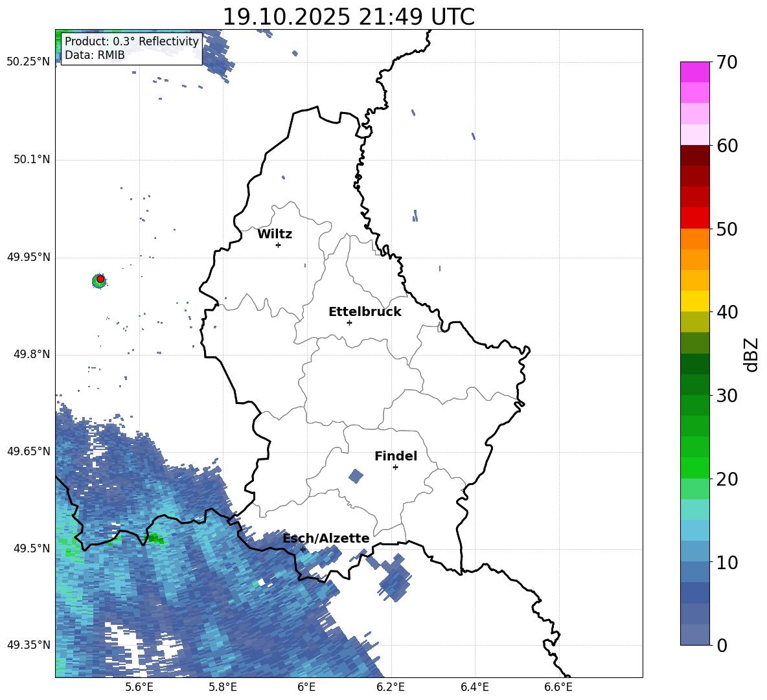Click the 49.65°N latitude label

point(29,451)
